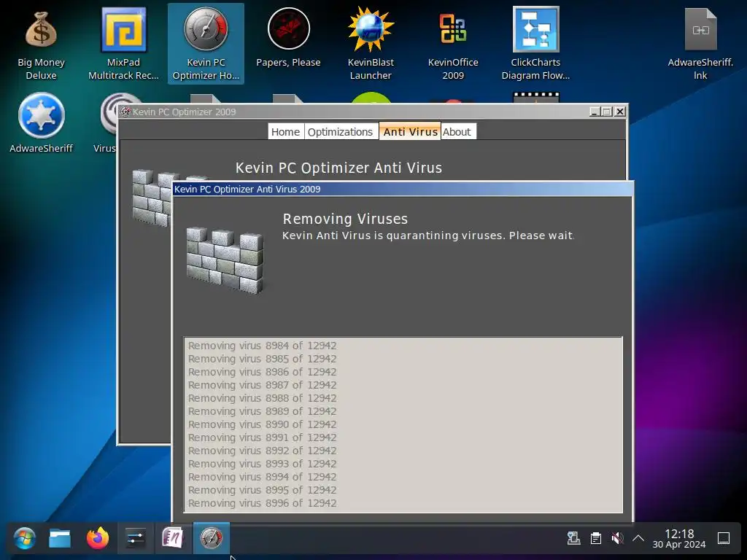Image resolution: width=747 pixels, height=560 pixels.
Task: Click the 'Kevin PC Optimizer Anti Virus' heading
Action: click(x=338, y=168)
